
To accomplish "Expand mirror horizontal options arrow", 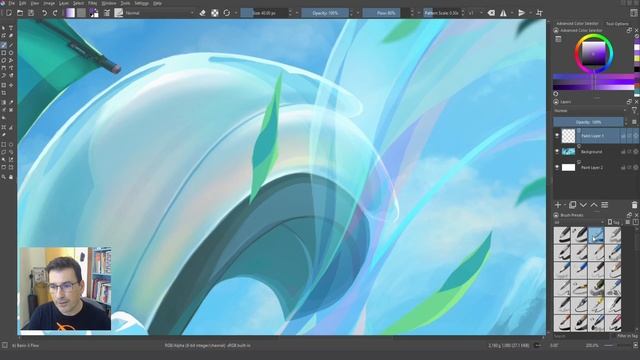I will [x=512, y=13].
